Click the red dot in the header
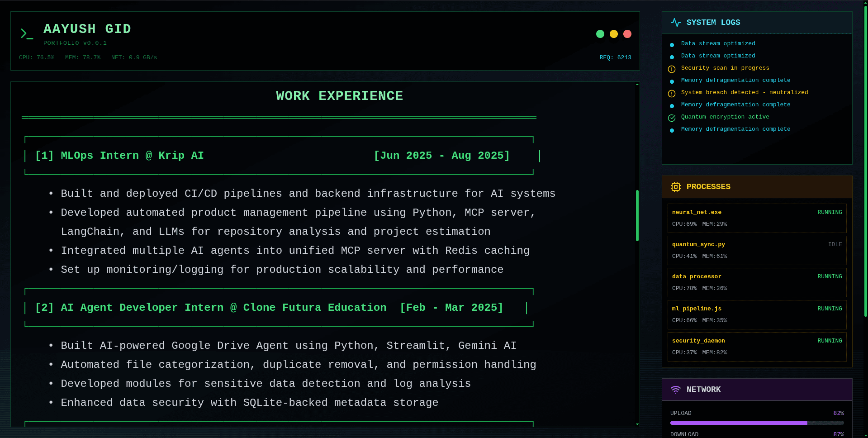This screenshot has height=438, width=868. pos(627,34)
